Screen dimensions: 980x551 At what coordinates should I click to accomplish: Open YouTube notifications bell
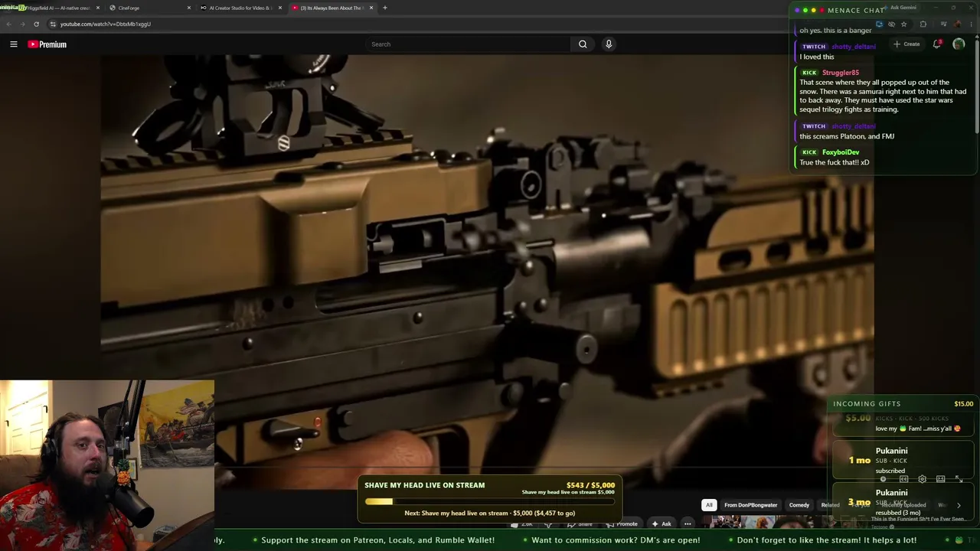point(937,44)
